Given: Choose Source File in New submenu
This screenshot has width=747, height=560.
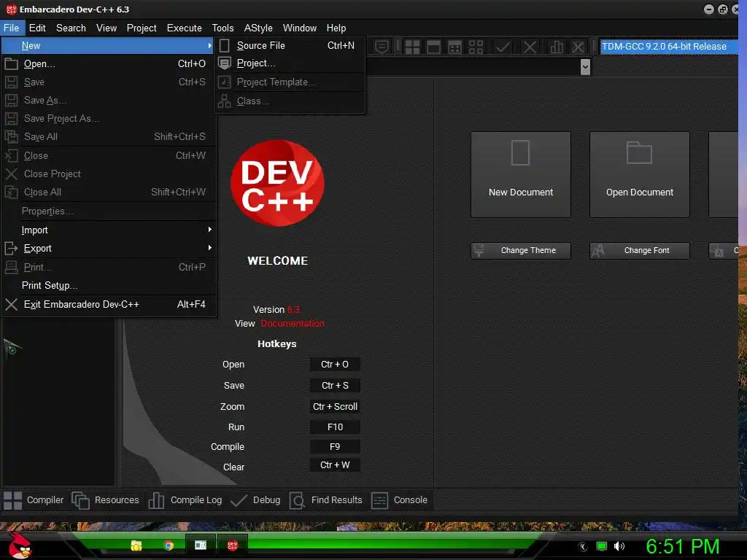Looking at the screenshot, I should pos(290,46).
